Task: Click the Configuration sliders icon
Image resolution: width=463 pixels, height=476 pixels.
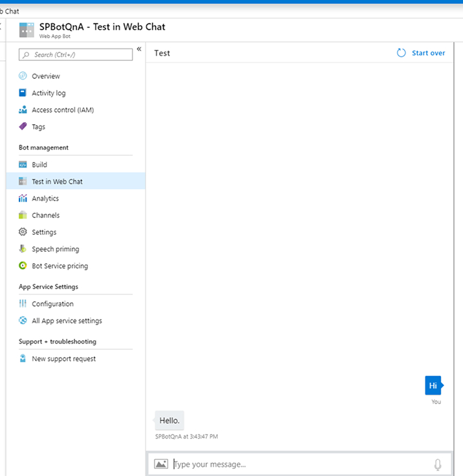Action: [23, 303]
